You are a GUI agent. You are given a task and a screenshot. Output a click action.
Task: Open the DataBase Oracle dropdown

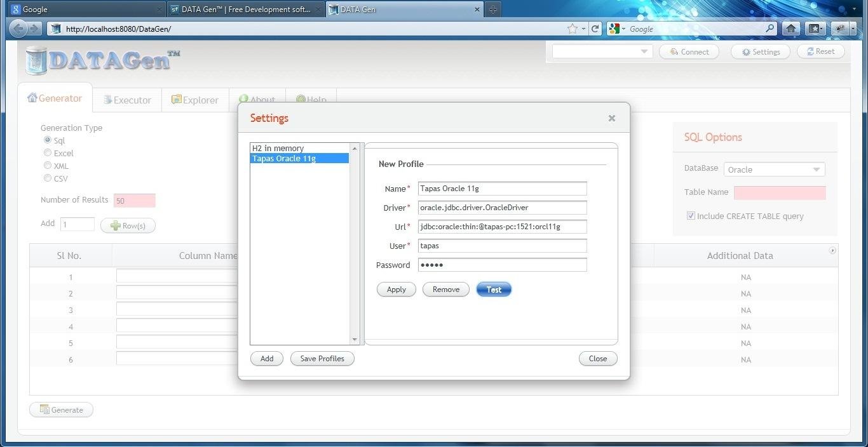pos(817,169)
